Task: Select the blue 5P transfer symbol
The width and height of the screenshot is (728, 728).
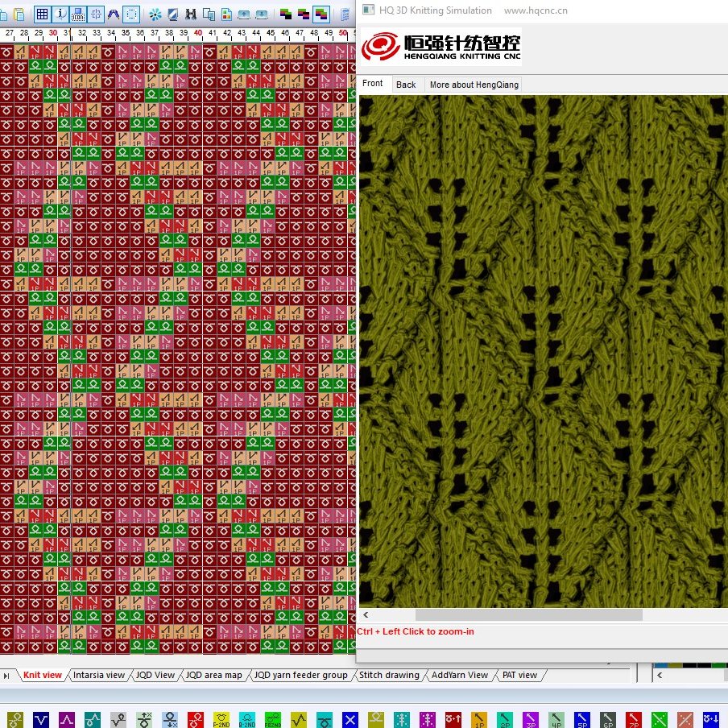Action: pyautogui.click(x=582, y=720)
